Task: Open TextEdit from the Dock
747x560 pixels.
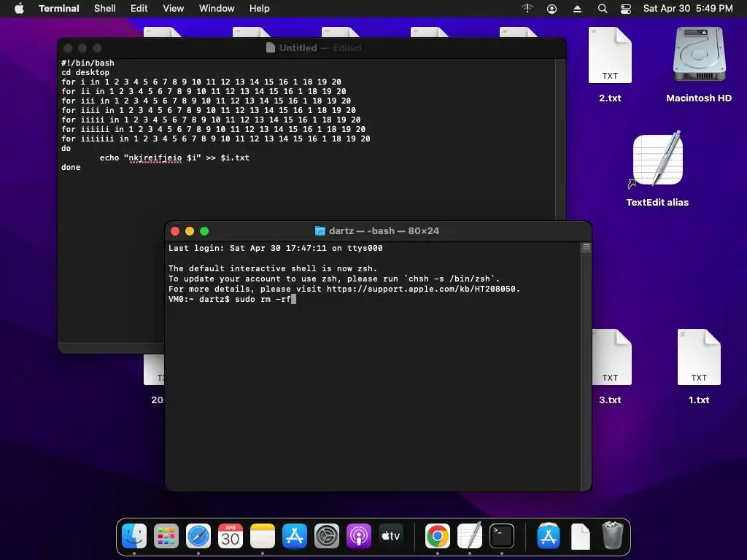Action: [x=469, y=536]
